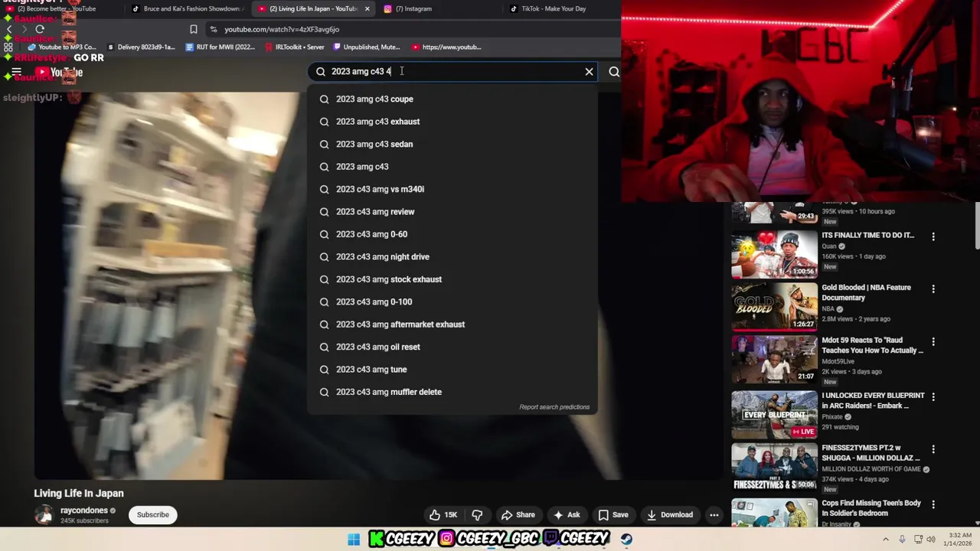
Task: Switch to Become better YouTube tab
Action: pos(57,8)
